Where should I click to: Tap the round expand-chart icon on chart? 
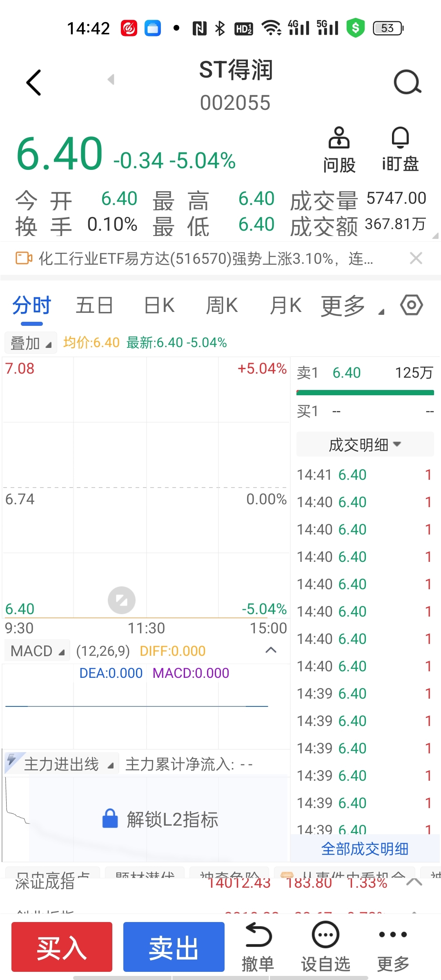[122, 600]
